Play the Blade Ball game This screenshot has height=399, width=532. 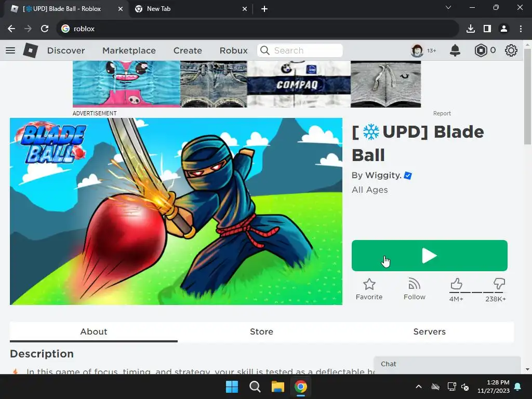(x=430, y=256)
